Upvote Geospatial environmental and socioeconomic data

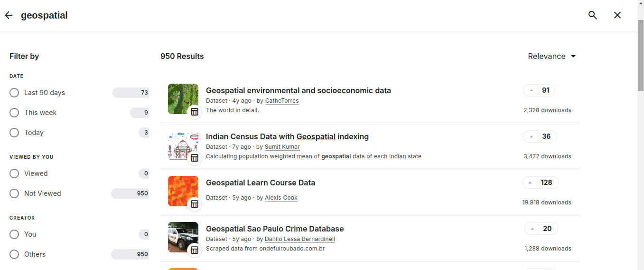tap(532, 90)
